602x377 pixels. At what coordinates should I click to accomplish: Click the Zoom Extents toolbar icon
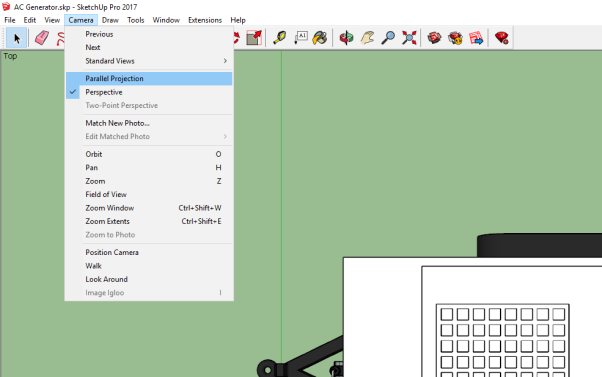(x=409, y=38)
